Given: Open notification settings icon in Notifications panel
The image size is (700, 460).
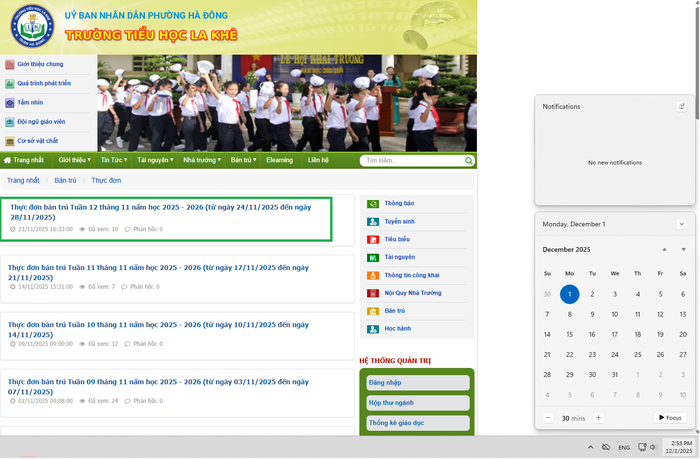Looking at the screenshot, I should coord(682,106).
